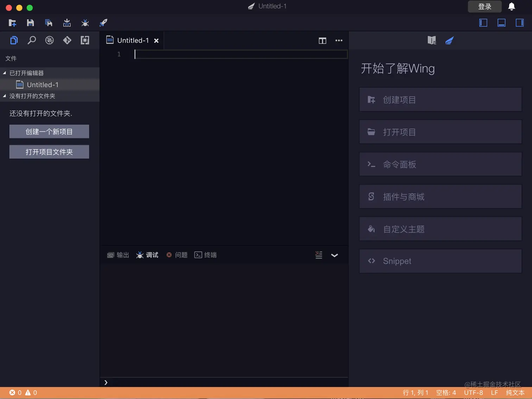Select Untitled-1 in open editors list

pos(50,85)
